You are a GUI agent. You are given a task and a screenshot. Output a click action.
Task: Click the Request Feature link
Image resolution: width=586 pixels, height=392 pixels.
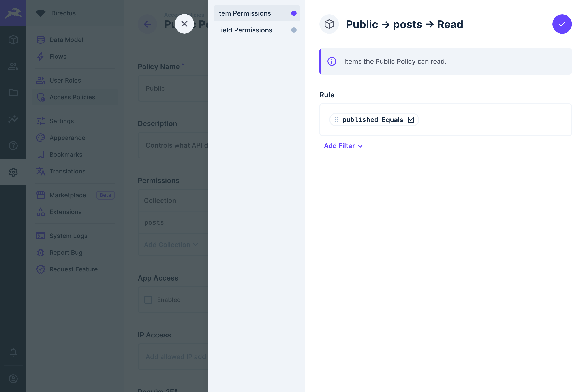tap(73, 269)
